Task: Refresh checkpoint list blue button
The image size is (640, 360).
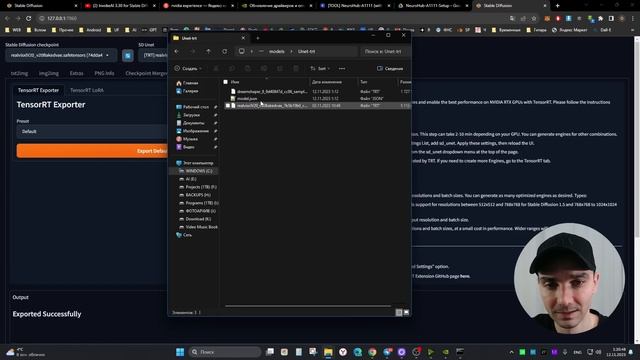Action: pos(128,56)
